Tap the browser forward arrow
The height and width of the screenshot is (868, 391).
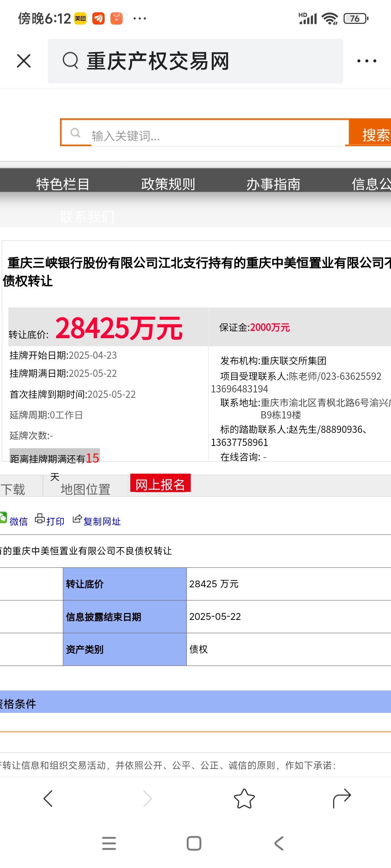point(147,799)
